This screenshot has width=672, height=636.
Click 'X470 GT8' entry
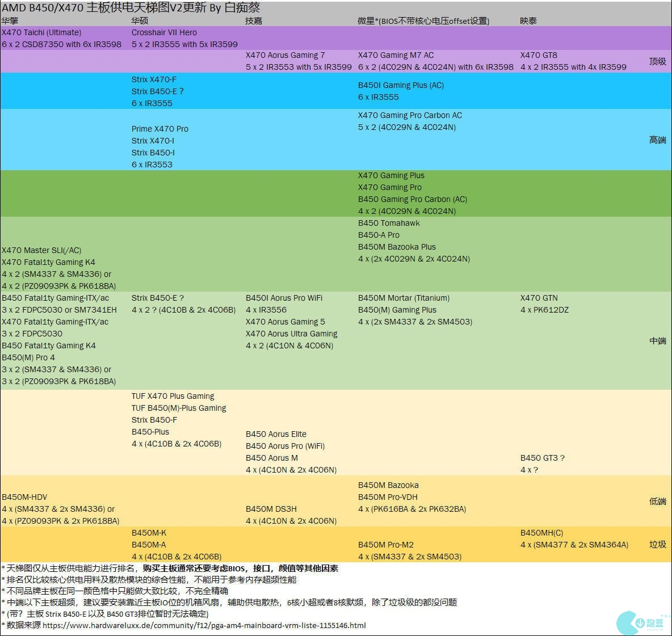point(539,55)
